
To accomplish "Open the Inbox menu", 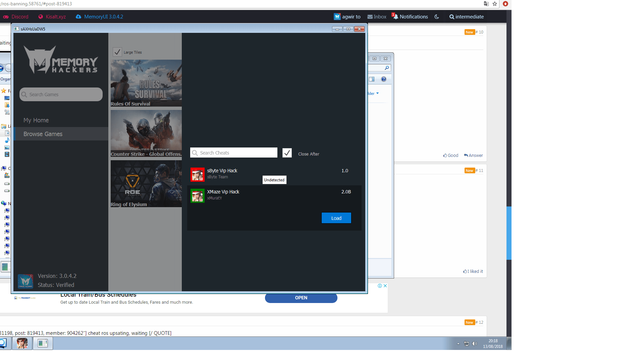I will pos(377,17).
